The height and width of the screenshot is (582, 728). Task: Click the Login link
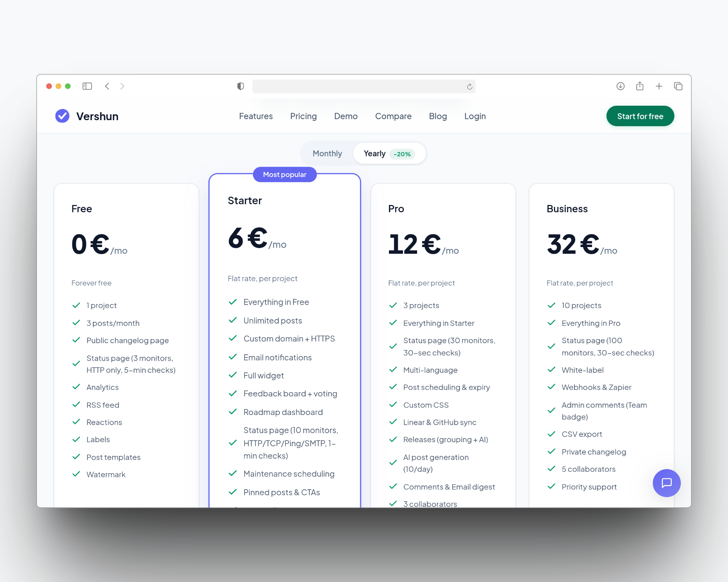pyautogui.click(x=475, y=116)
